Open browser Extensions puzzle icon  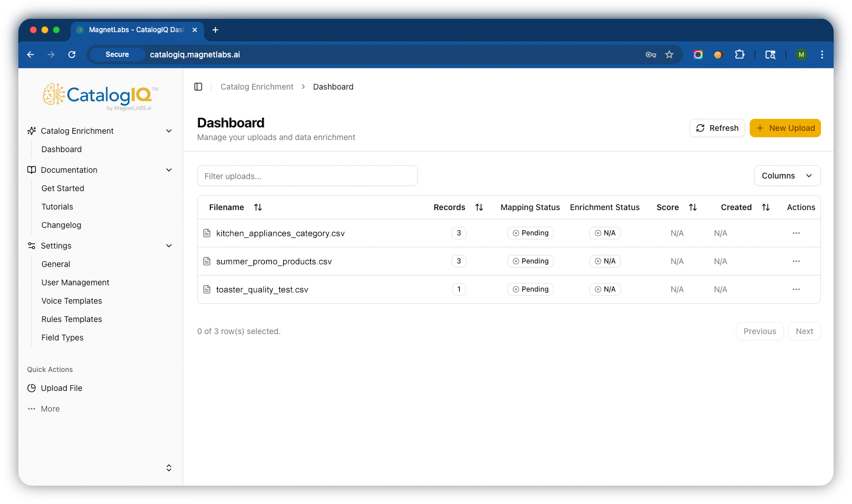(x=740, y=55)
